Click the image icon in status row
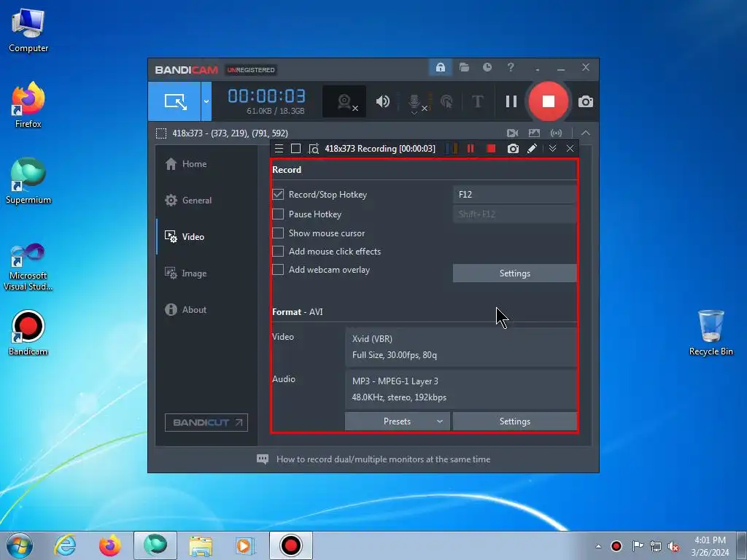Viewport: 747px width, 560px height. [x=534, y=133]
